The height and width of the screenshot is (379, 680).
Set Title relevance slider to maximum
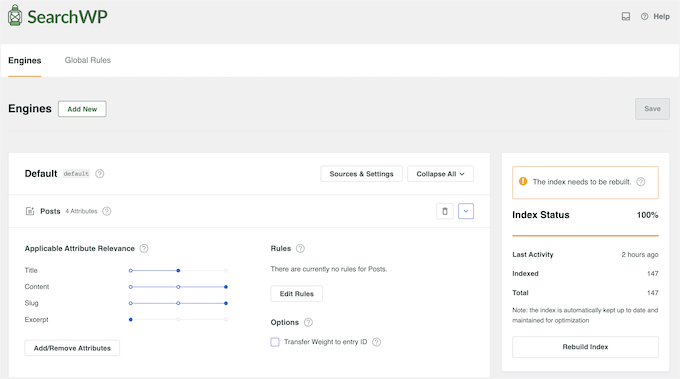(x=226, y=271)
